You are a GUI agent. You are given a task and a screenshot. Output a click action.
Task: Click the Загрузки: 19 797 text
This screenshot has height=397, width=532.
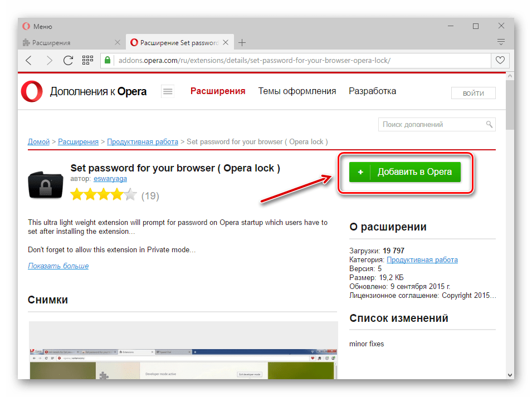click(377, 251)
